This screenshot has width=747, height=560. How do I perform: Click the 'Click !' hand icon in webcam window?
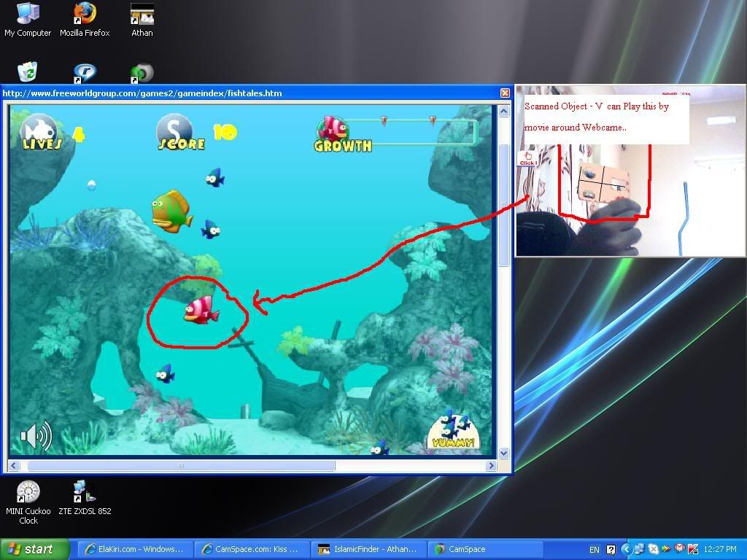pyautogui.click(x=528, y=158)
